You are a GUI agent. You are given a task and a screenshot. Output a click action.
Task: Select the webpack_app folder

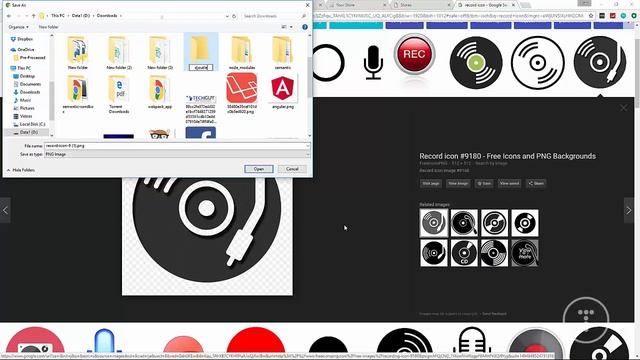pyautogui.click(x=160, y=92)
